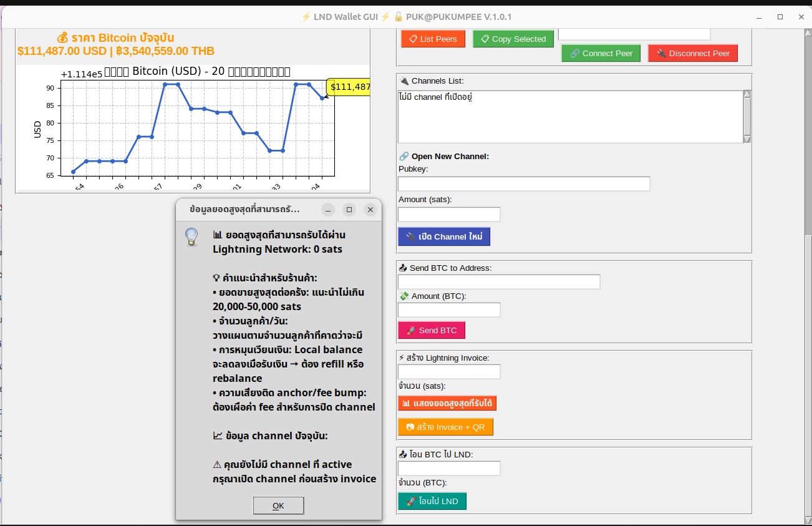Click the List Peers button

[x=433, y=39]
